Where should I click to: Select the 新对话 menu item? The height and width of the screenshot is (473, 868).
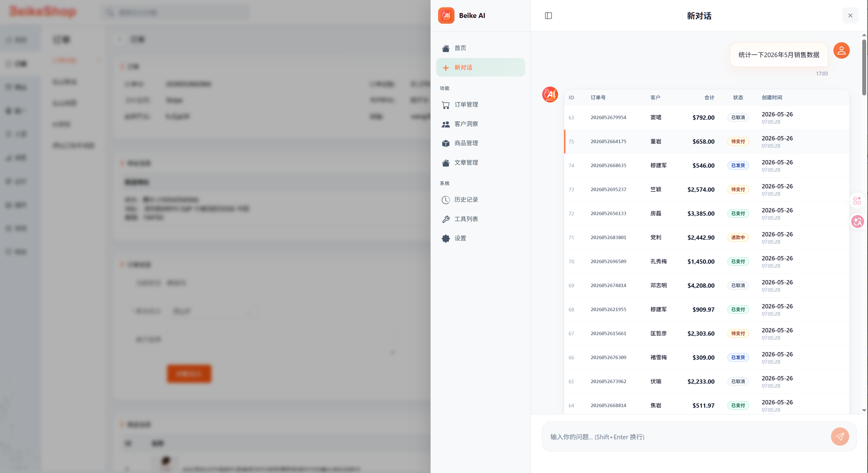pos(481,67)
